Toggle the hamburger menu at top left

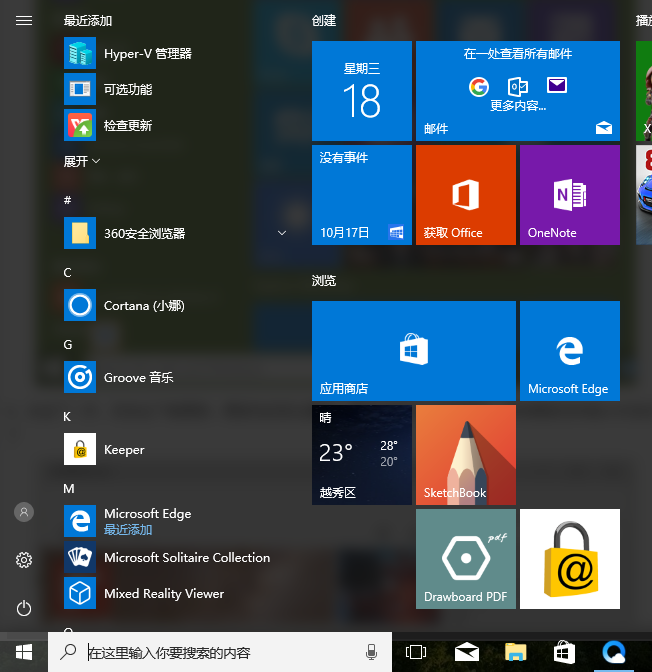(x=24, y=20)
